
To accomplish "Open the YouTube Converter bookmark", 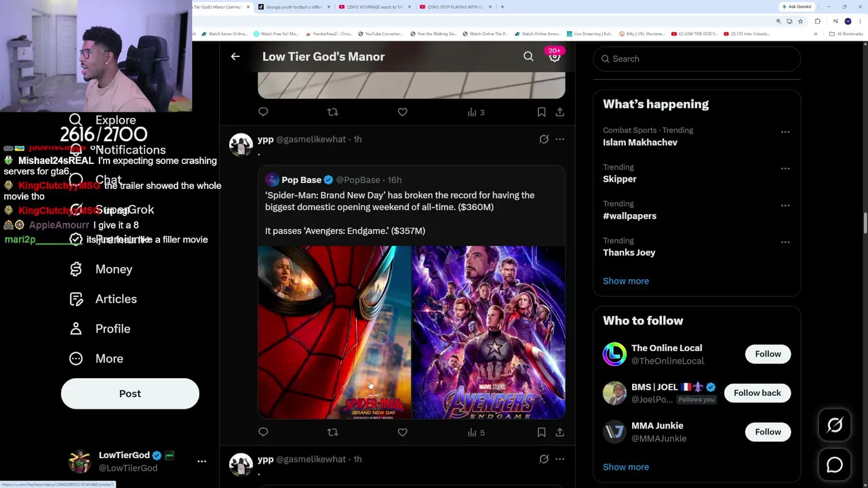I will 380,34.
